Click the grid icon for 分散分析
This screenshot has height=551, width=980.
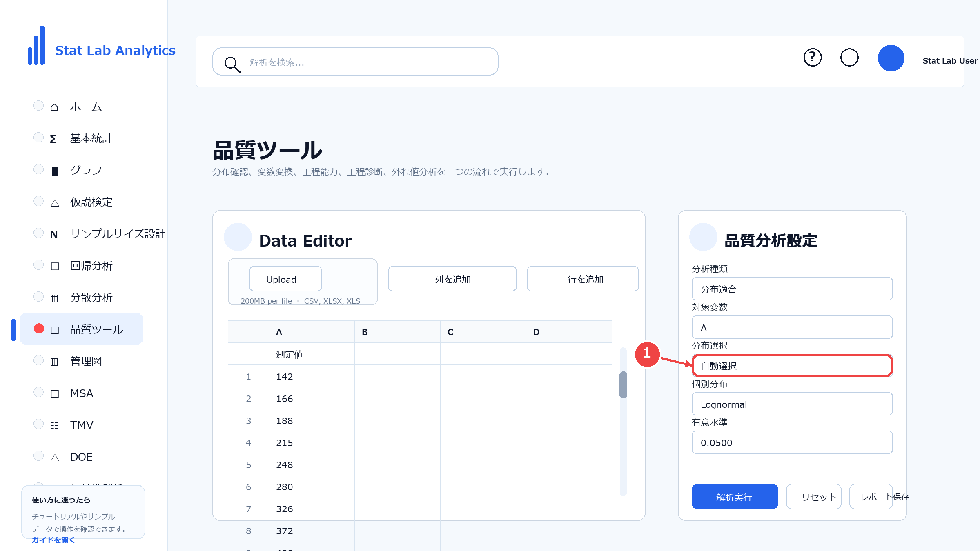tap(54, 298)
